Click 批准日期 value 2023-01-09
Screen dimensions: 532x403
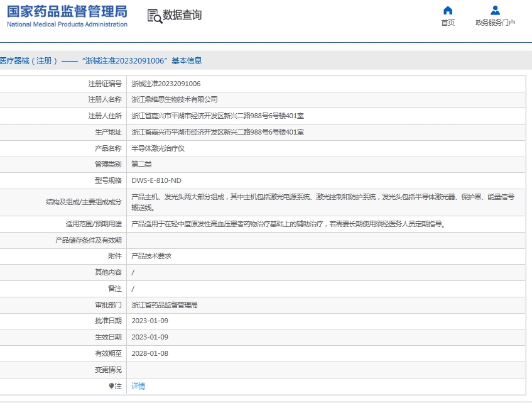(149, 321)
